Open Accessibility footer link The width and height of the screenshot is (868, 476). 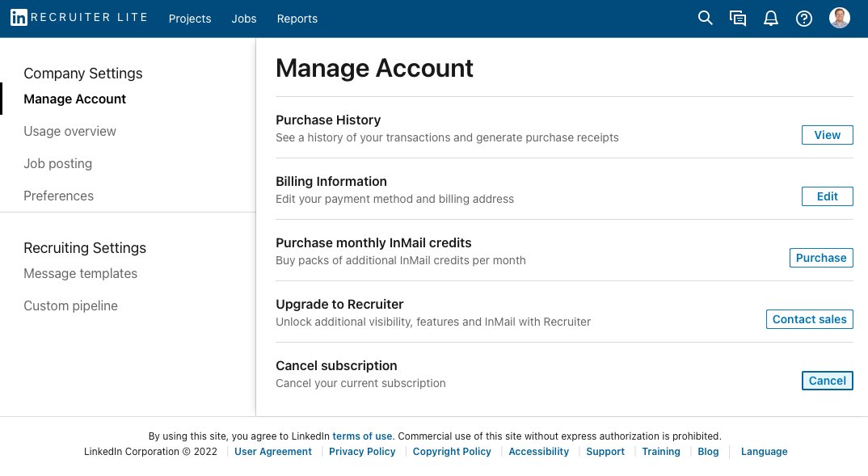point(538,452)
